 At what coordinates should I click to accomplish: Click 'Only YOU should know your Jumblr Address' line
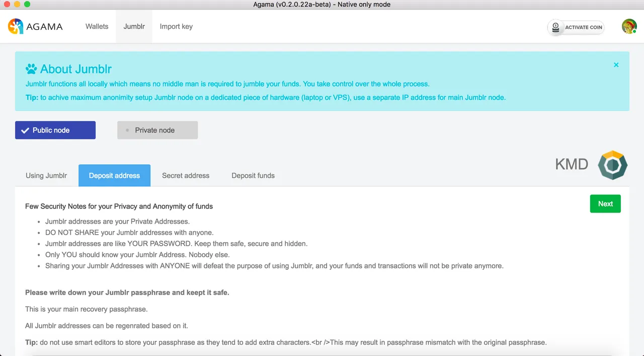[x=137, y=254]
